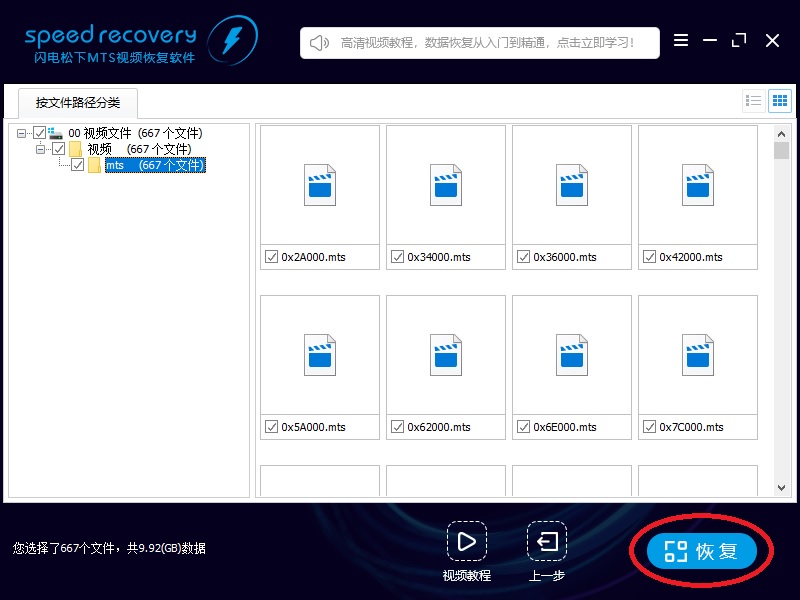Select the 0x42000.mts video file icon
This screenshot has height=600, width=800.
[698, 185]
